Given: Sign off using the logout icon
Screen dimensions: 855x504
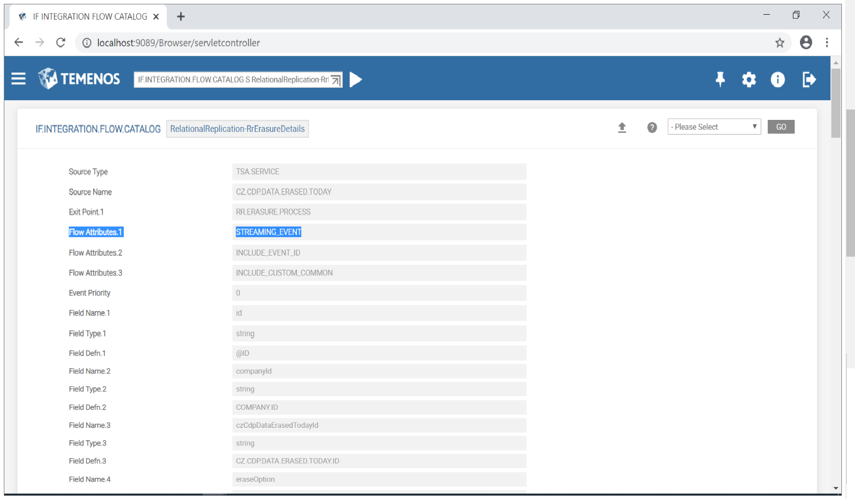Looking at the screenshot, I should tap(809, 80).
